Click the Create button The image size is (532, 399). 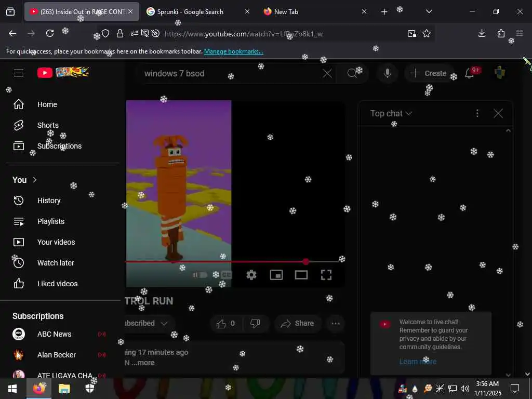[429, 73]
